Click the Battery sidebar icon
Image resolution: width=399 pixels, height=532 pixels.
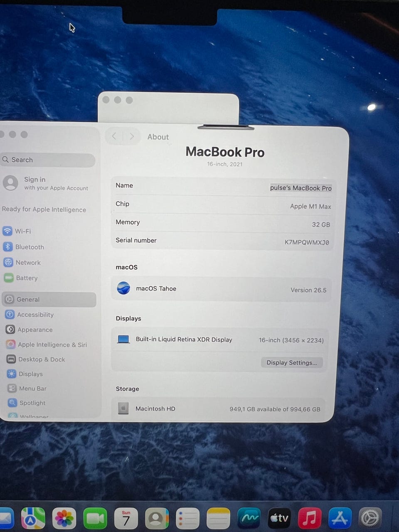pos(9,278)
